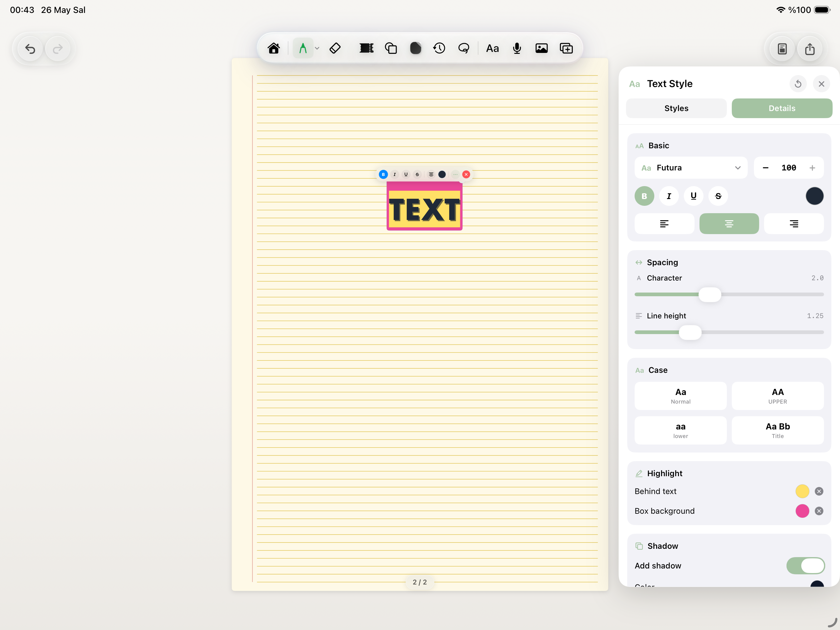Screen dimensions: 840x630
Task: Toggle the Add shadow switch
Action: pos(806,566)
